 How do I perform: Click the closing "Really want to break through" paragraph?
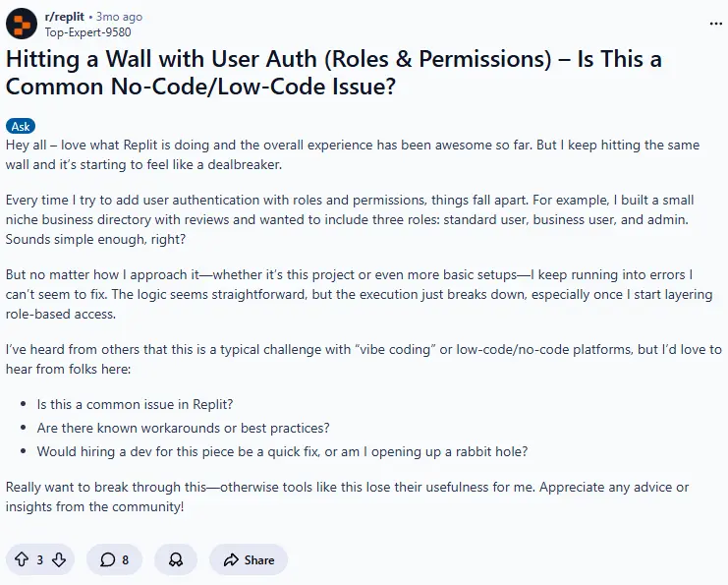tap(347, 497)
